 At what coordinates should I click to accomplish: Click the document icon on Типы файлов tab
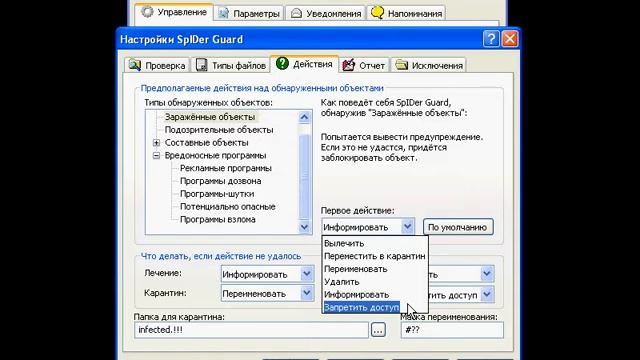[x=201, y=65]
